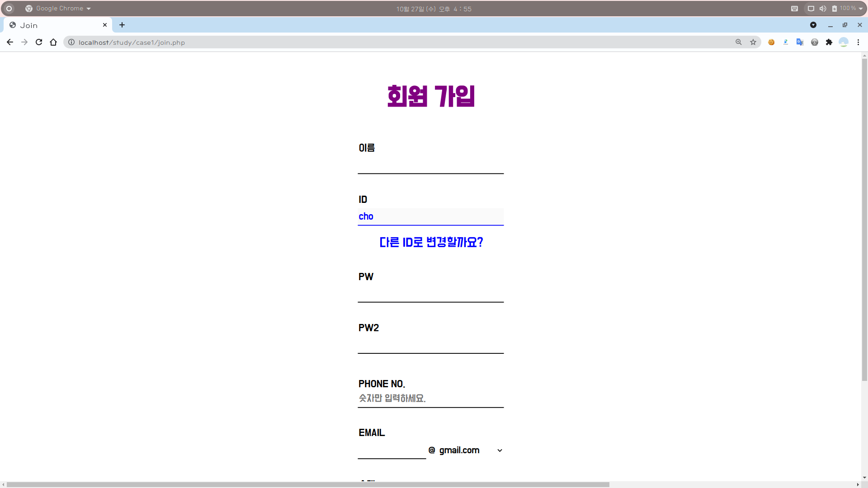The width and height of the screenshot is (868, 488).
Task: Click the gear extension icon
Action: click(814, 42)
